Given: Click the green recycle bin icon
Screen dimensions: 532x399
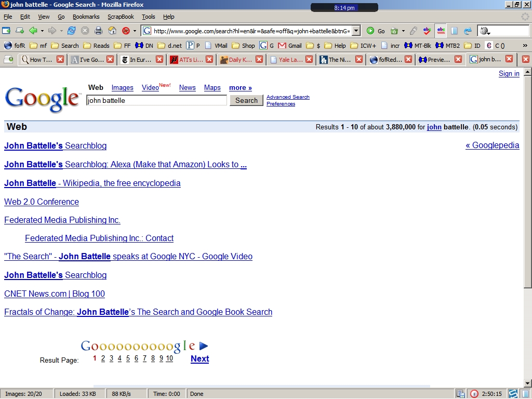Looking at the screenshot, I should click(x=394, y=31).
